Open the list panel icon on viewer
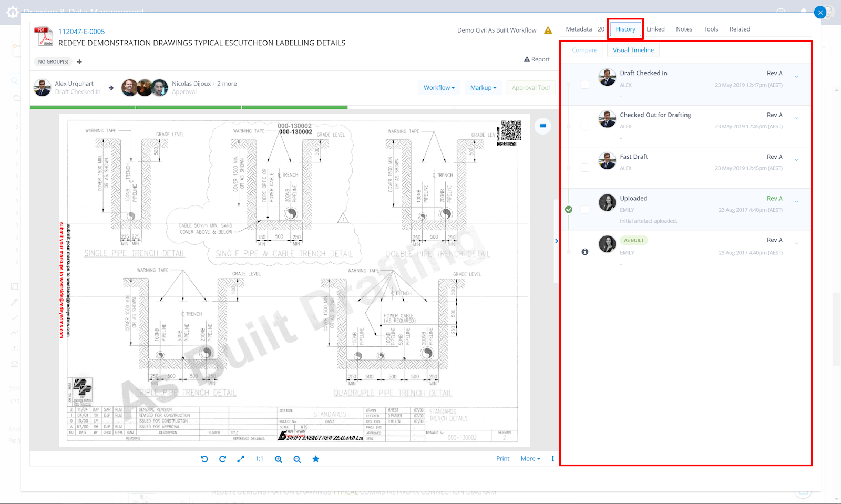This screenshot has height=504, width=841. 543,126
